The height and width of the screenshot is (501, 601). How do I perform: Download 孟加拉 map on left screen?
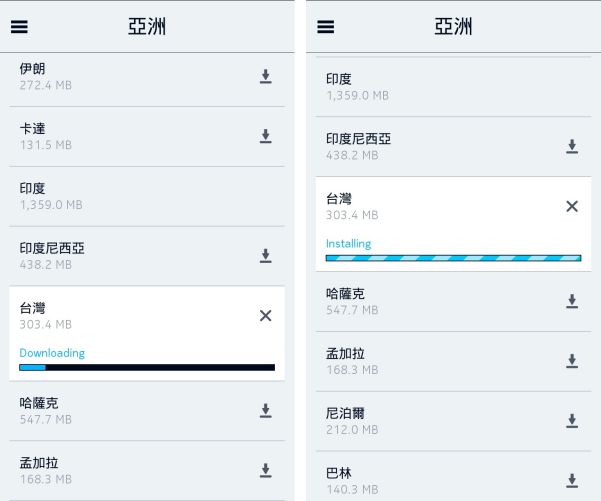click(266, 470)
